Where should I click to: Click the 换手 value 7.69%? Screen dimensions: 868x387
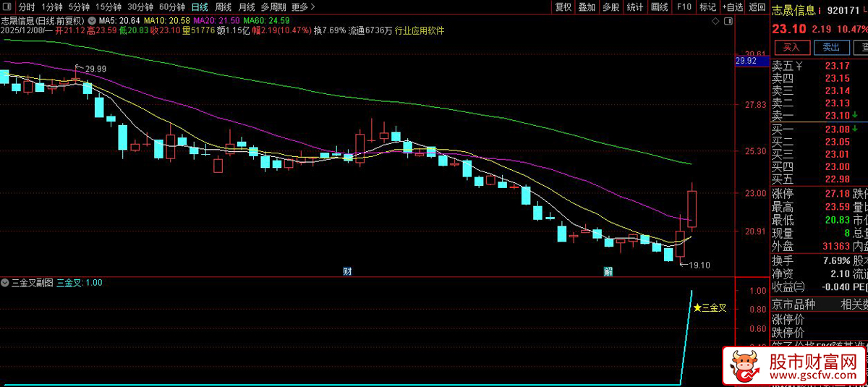(x=835, y=260)
